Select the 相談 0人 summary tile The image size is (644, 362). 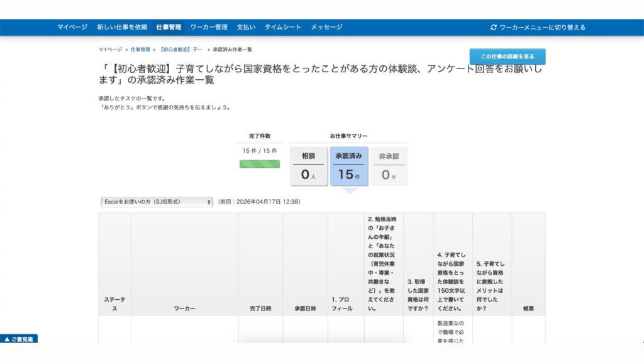point(309,167)
